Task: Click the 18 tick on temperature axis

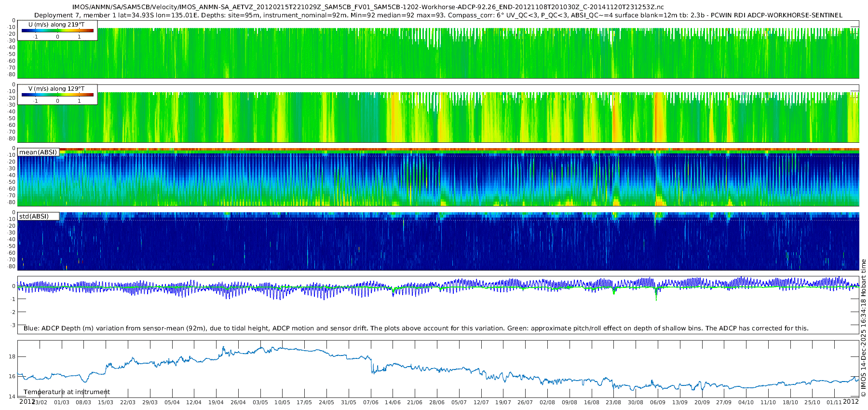Action: (12, 356)
